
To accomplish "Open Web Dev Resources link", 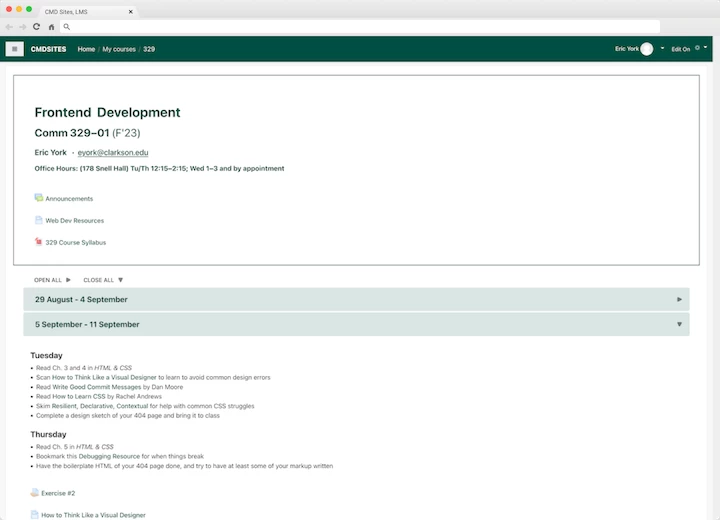I will click(74, 221).
